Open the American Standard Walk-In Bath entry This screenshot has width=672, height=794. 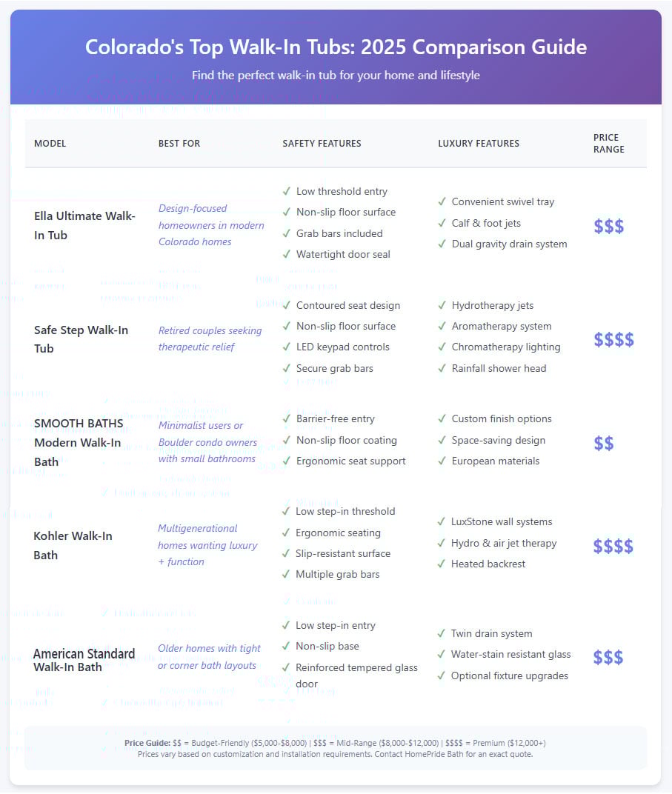click(84, 660)
